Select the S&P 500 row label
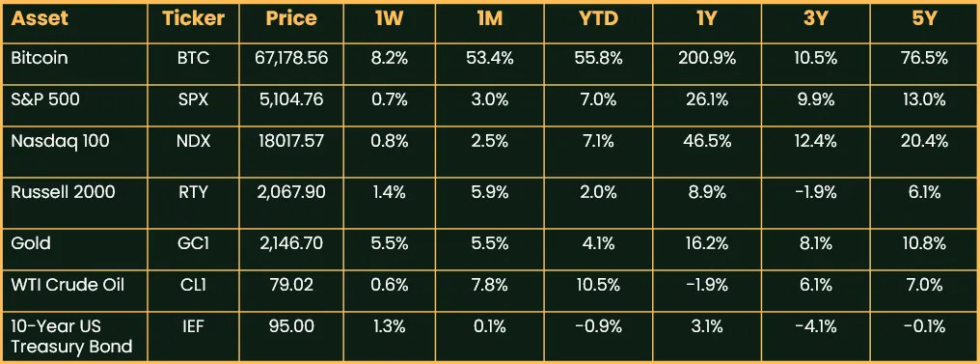 [x=45, y=99]
